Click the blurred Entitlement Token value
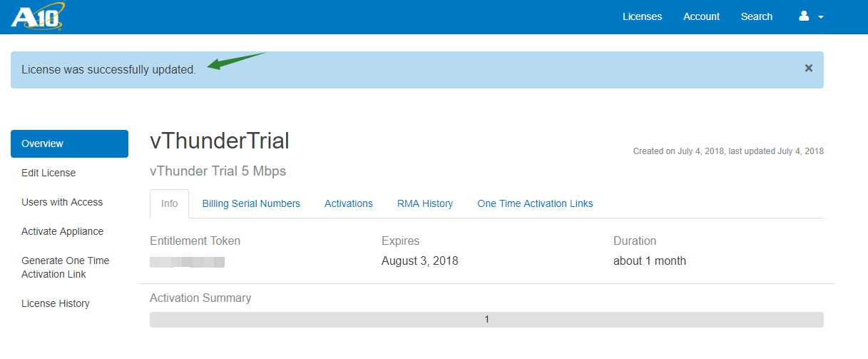This screenshot has height=359, width=868. 187,262
